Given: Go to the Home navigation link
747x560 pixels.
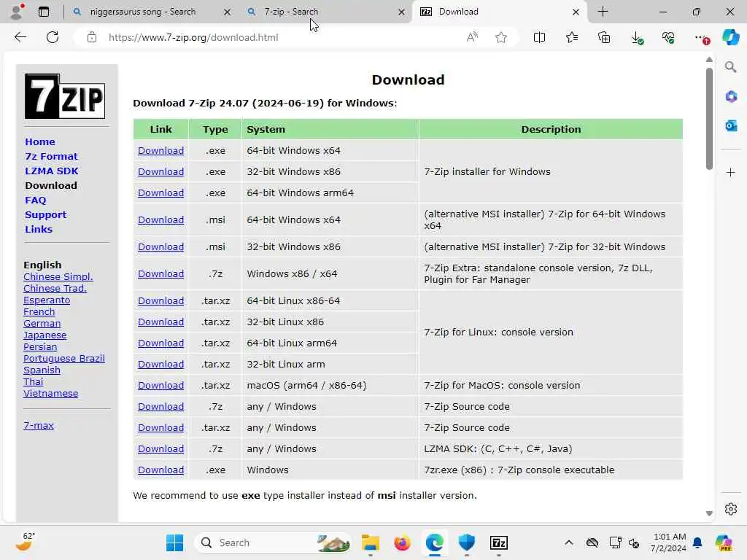Looking at the screenshot, I should (x=40, y=142).
